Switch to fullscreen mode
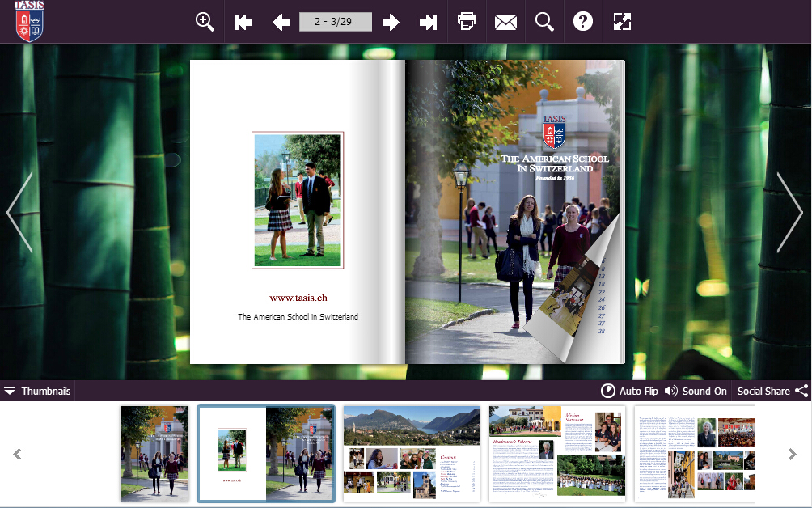This screenshot has width=812, height=508. click(622, 22)
